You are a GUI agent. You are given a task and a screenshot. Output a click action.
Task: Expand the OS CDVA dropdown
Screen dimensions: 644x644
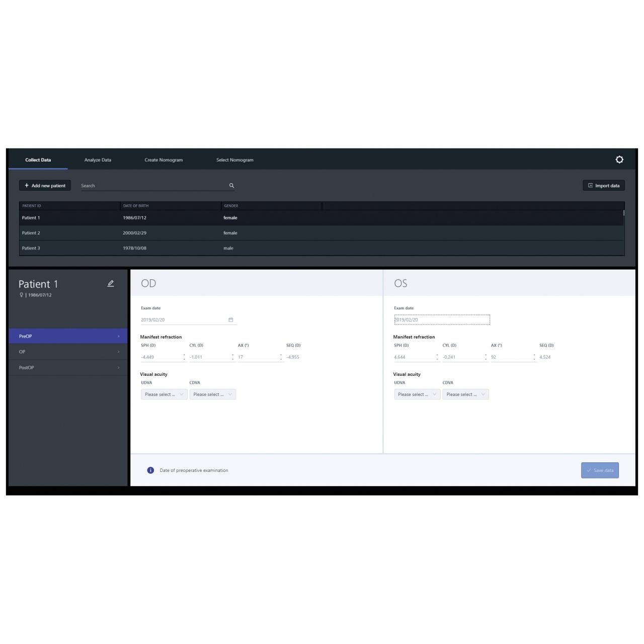pos(465,394)
